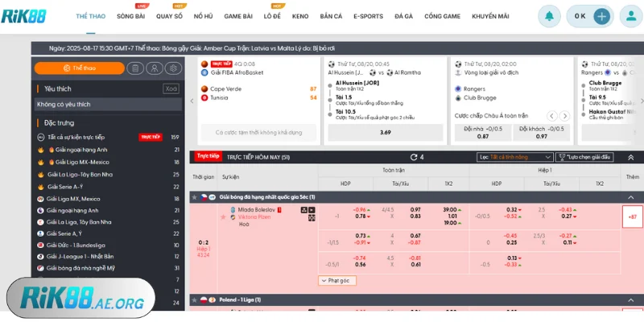The image size is (644, 322).
Task: Click the 3.69 odds on Al Hussein card
Action: [385, 132]
